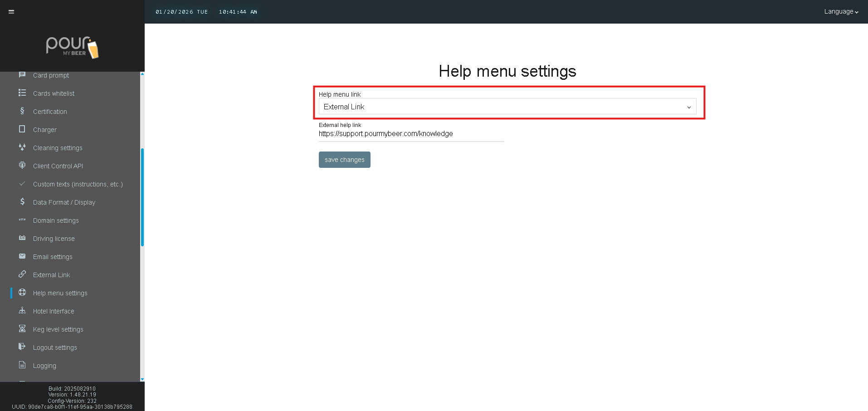This screenshot has width=868, height=411.
Task: Click the sidebar scroll down arrow
Action: click(142, 379)
